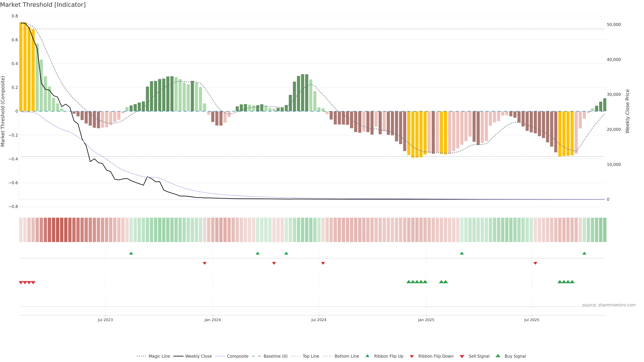Click first red sell signal marker at far left
The height and width of the screenshot is (362, 644).
coord(21,283)
